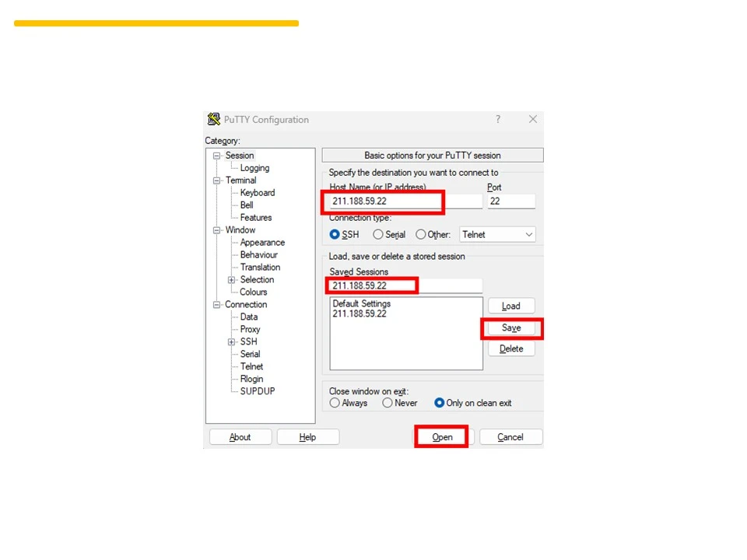747x560 pixels.
Task: Select the Other connection type radio
Action: point(421,234)
